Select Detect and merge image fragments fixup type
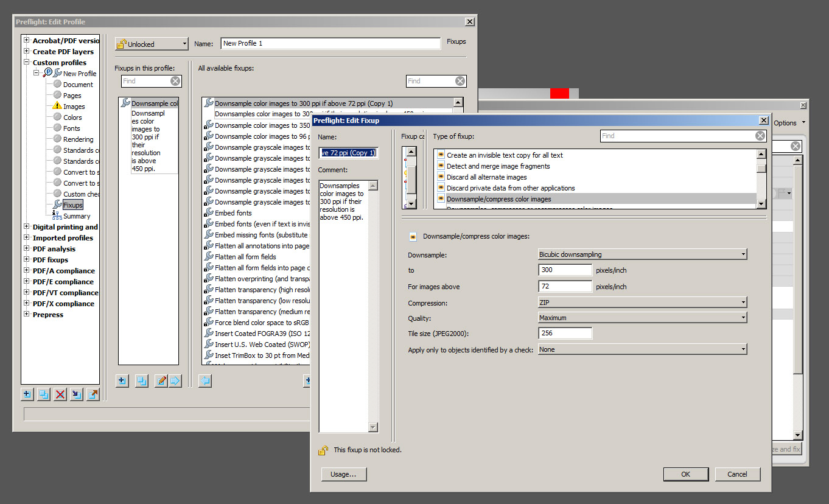 click(x=498, y=166)
